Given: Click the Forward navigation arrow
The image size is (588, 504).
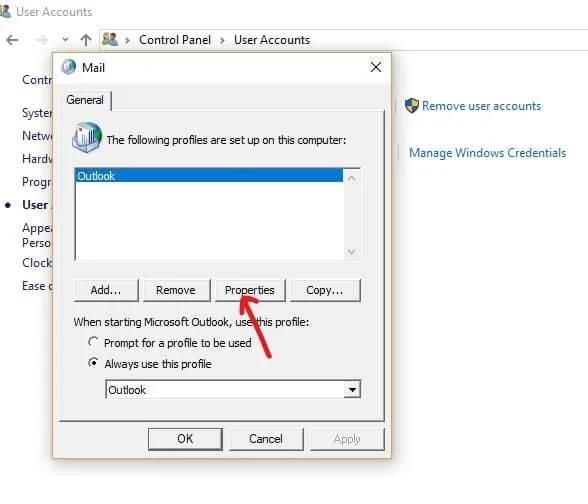Looking at the screenshot, I should click(42, 40).
